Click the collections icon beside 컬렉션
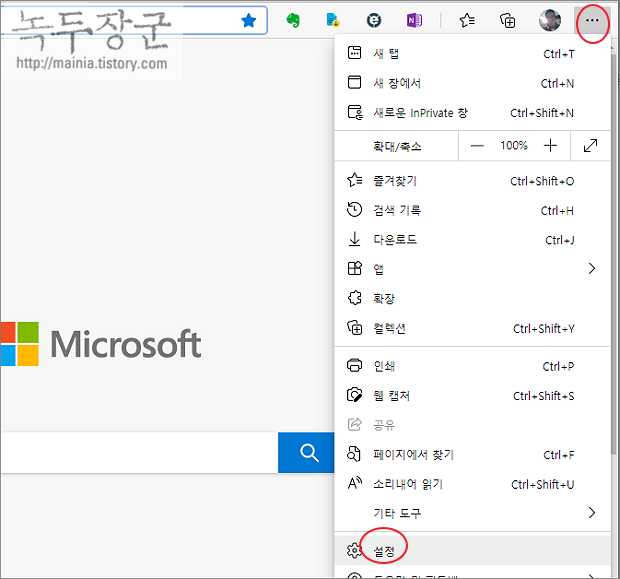Viewport: 620px width, 579px height. tap(355, 328)
